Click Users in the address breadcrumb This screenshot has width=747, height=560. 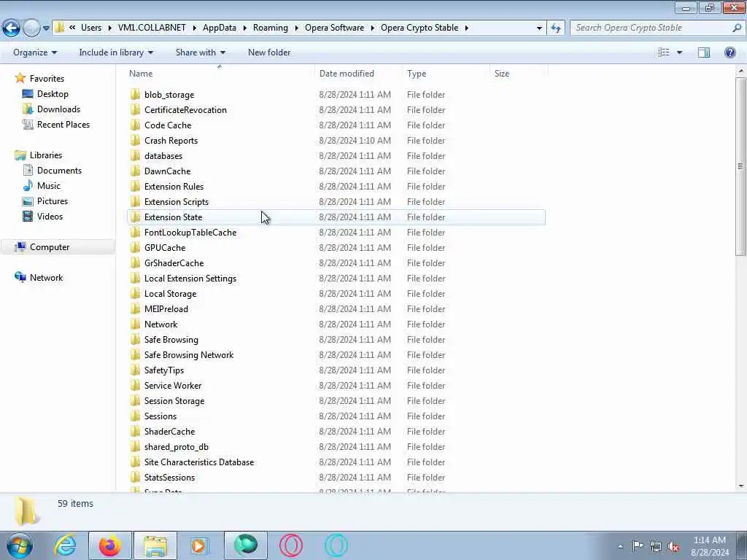[x=91, y=28]
